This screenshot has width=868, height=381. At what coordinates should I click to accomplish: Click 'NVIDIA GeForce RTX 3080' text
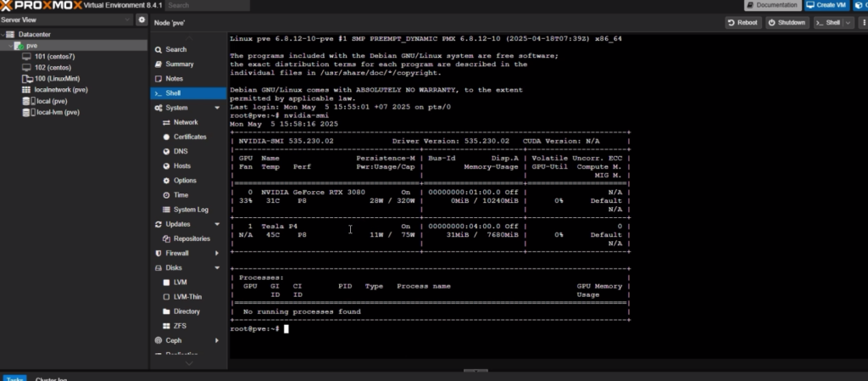(x=314, y=192)
